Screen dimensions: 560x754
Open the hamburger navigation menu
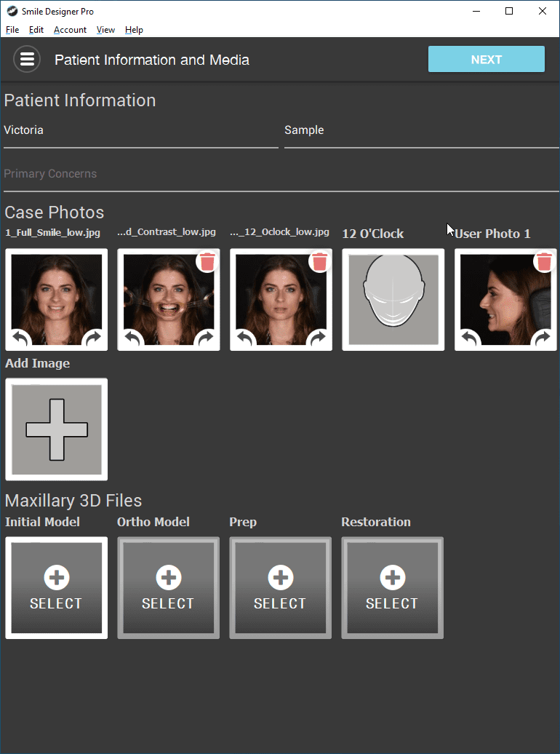pos(27,60)
